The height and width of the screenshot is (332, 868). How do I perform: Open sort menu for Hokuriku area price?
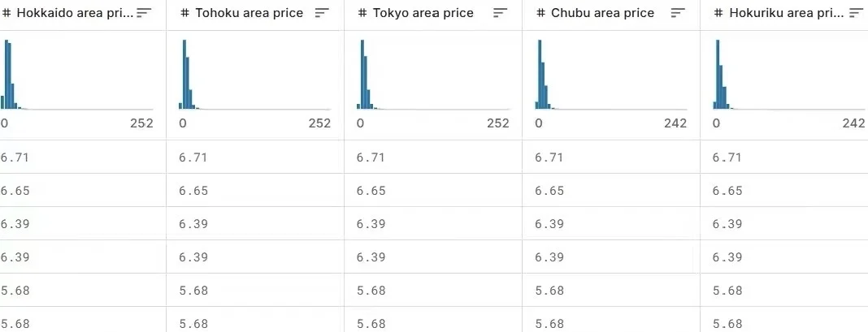[856, 13]
